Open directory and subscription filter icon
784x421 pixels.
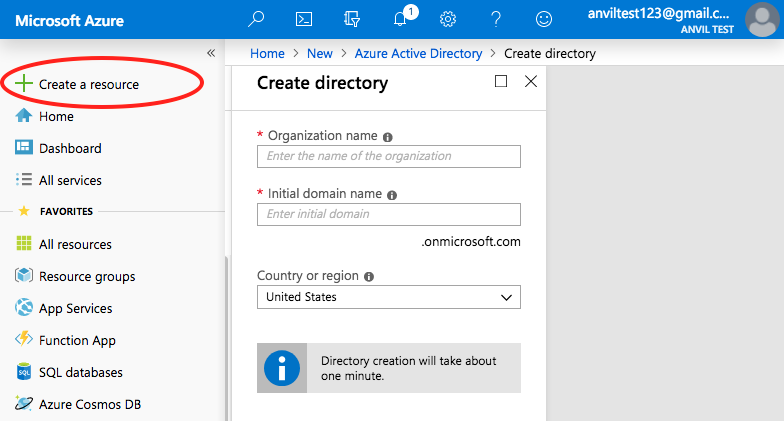click(352, 19)
